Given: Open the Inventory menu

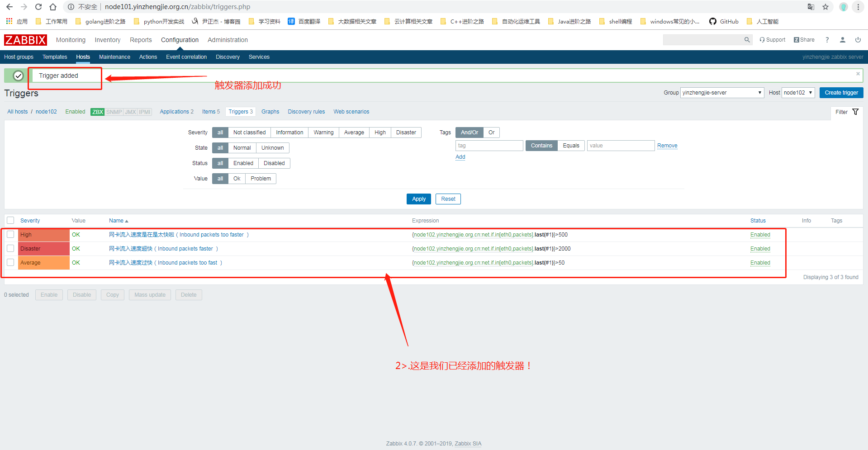Looking at the screenshot, I should point(108,40).
